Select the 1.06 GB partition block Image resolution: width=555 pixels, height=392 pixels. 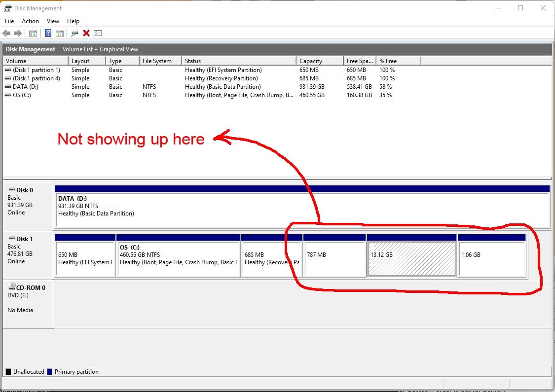pyautogui.click(x=492, y=255)
